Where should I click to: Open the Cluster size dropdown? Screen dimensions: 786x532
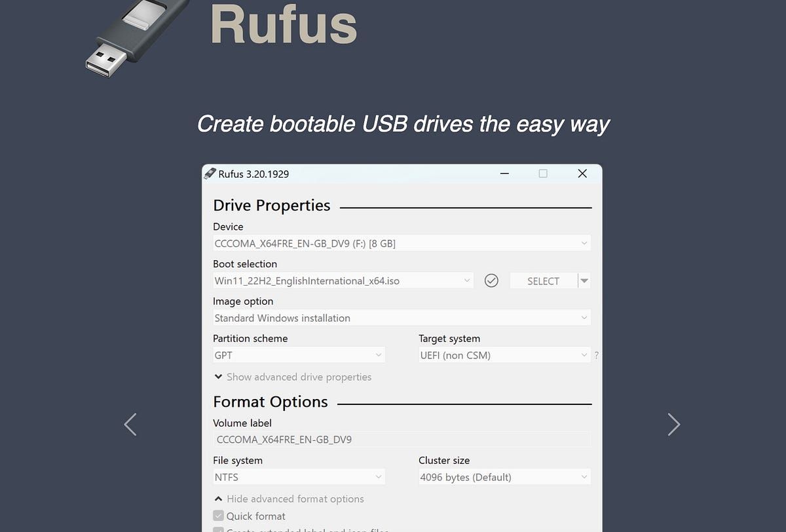tap(504, 477)
